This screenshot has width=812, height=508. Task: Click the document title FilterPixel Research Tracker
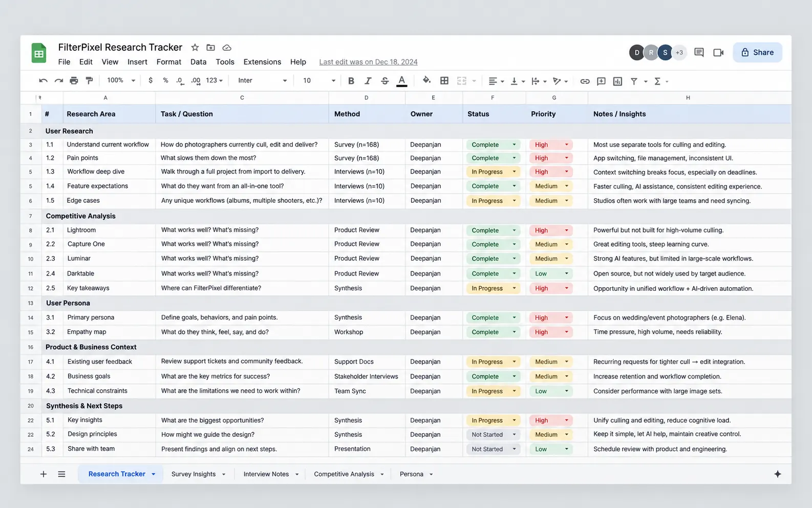pyautogui.click(x=120, y=47)
